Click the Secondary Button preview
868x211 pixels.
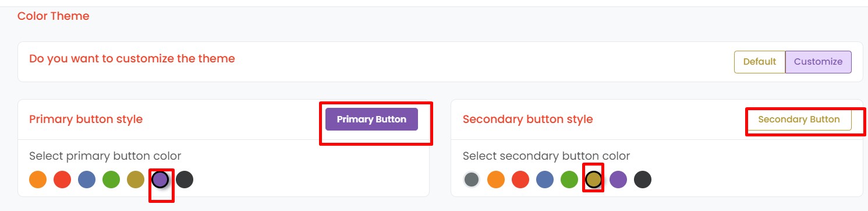(x=799, y=119)
